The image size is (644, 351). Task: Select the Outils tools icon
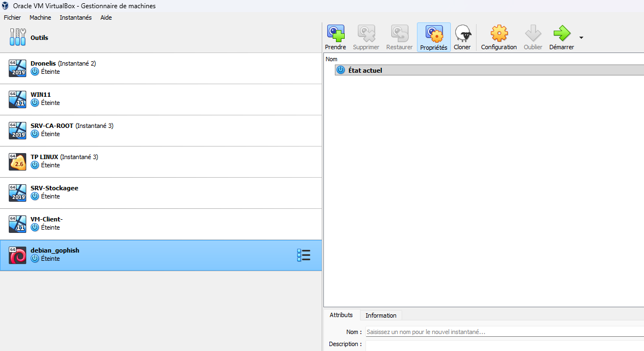coord(18,38)
